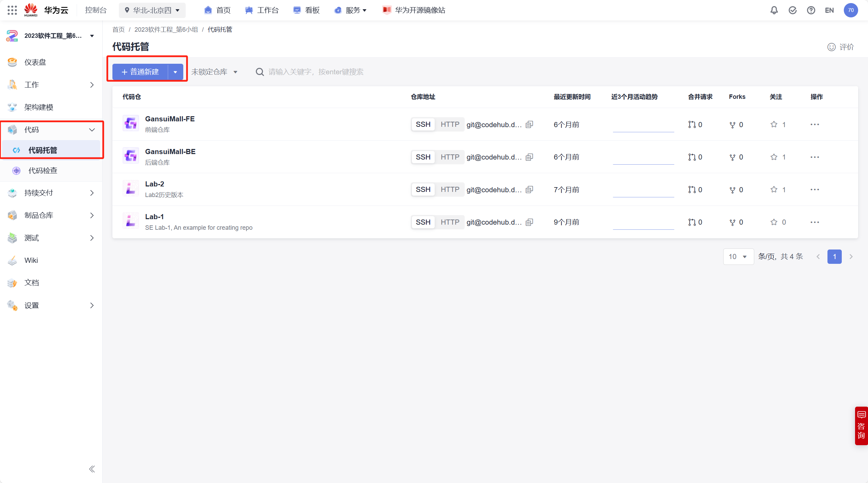
Task: Star the Lab-1 repository
Action: (x=774, y=222)
